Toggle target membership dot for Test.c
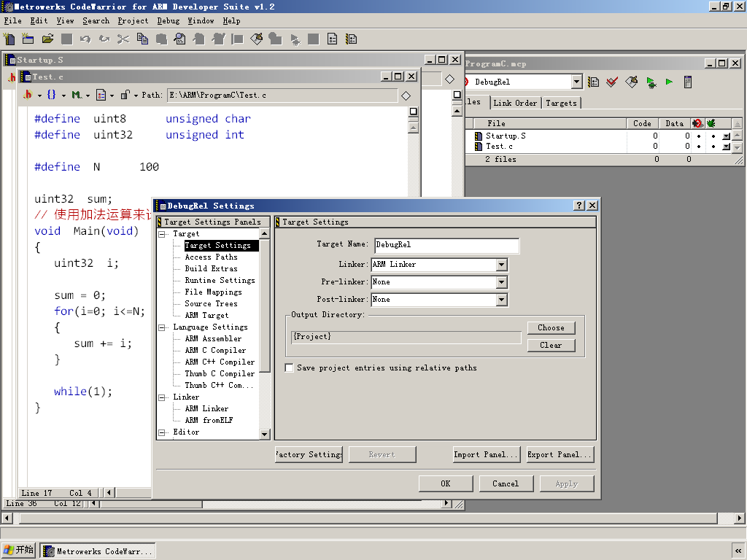The width and height of the screenshot is (747, 560). (699, 147)
